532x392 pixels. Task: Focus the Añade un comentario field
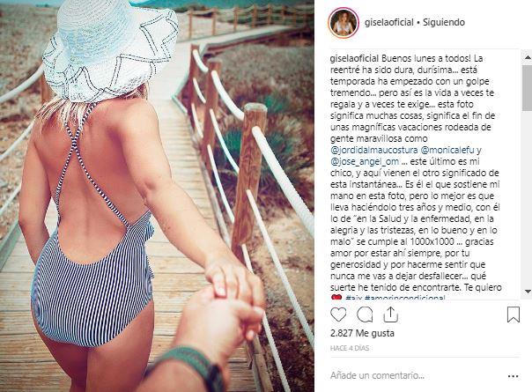tap(417, 376)
